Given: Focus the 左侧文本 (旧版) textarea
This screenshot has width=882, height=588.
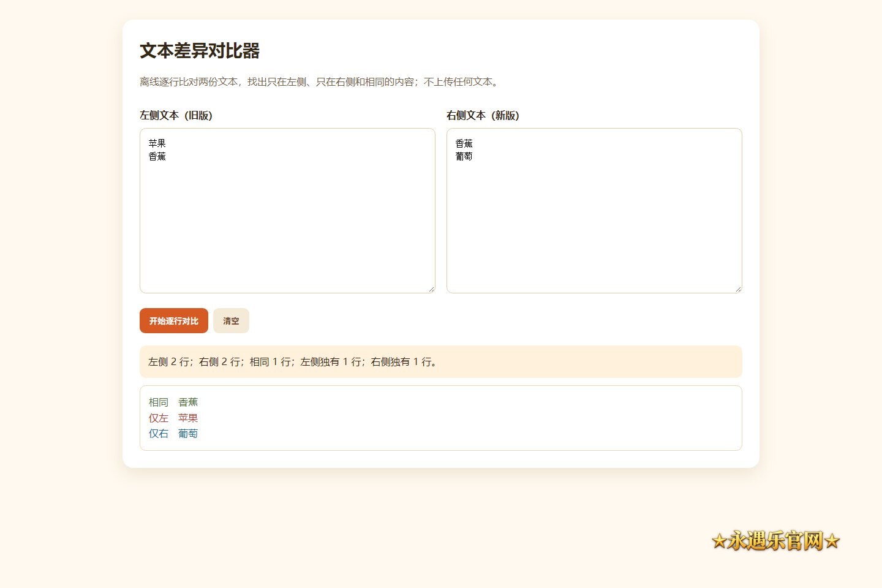Looking at the screenshot, I should pos(287,211).
